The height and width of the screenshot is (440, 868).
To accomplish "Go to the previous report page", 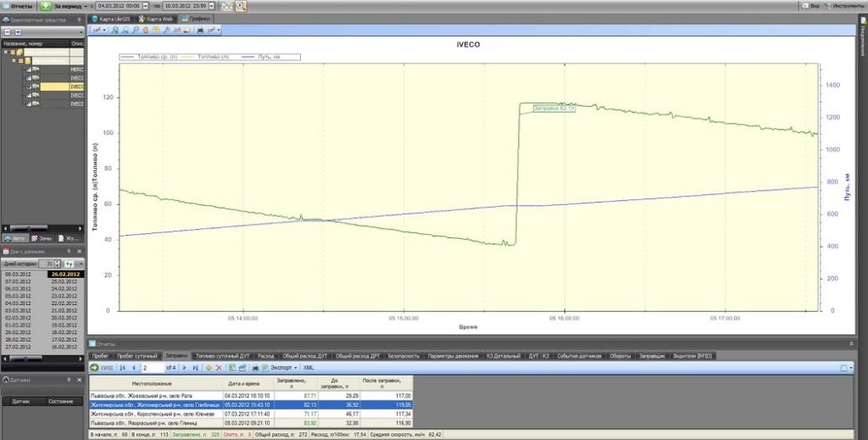I will (x=133, y=367).
